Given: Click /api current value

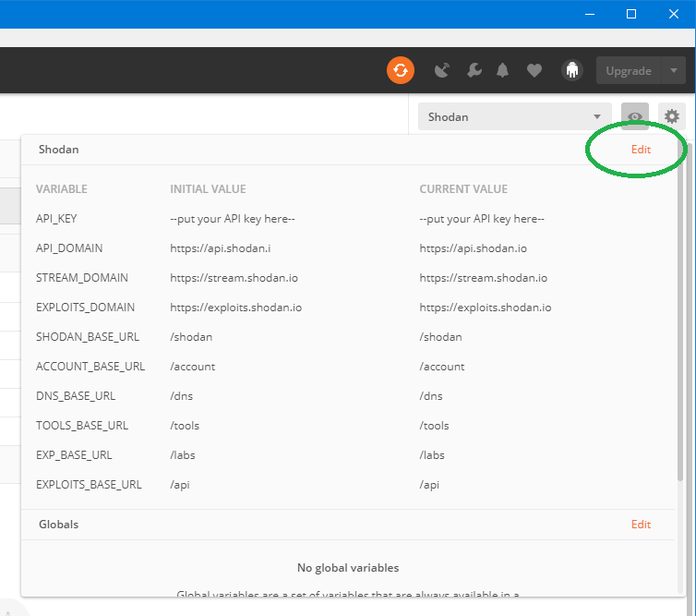Looking at the screenshot, I should pos(429,485).
